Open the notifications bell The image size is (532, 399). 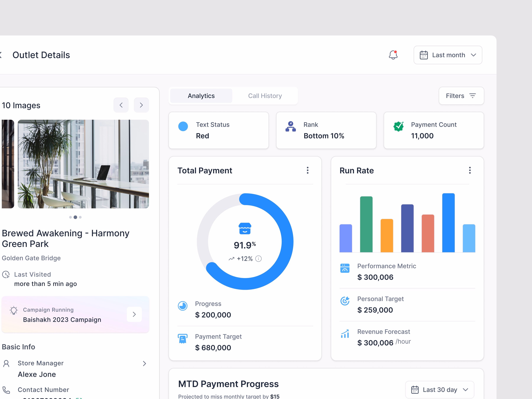(x=393, y=55)
